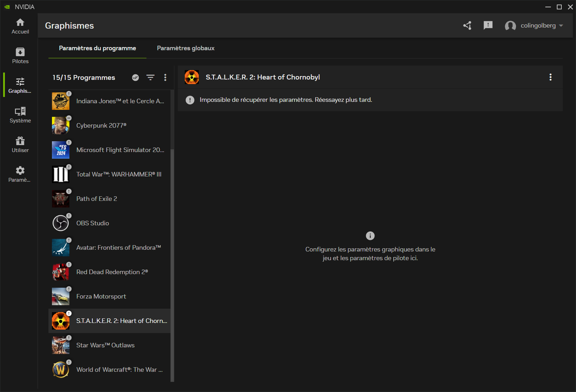
Task: Switch to Paramètres globaux tab
Action: coord(185,48)
